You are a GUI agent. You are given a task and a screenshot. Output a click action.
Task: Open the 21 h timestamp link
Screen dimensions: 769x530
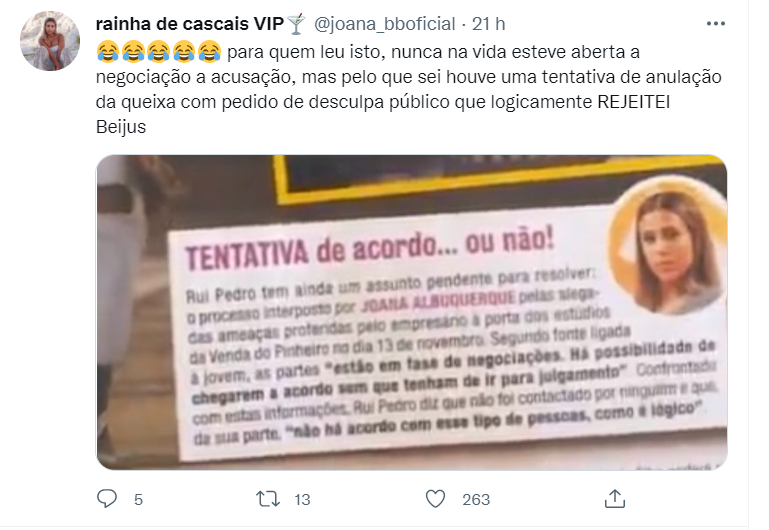[488, 24]
